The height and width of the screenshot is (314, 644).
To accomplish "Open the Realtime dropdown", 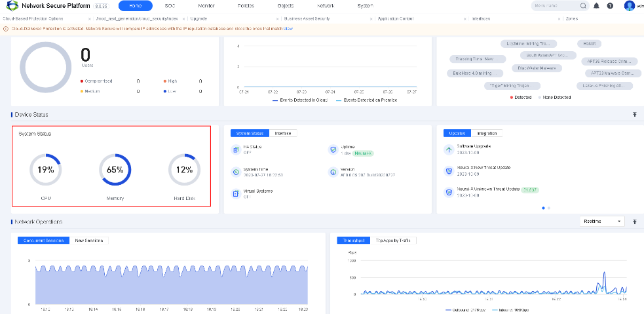I will coord(602,222).
